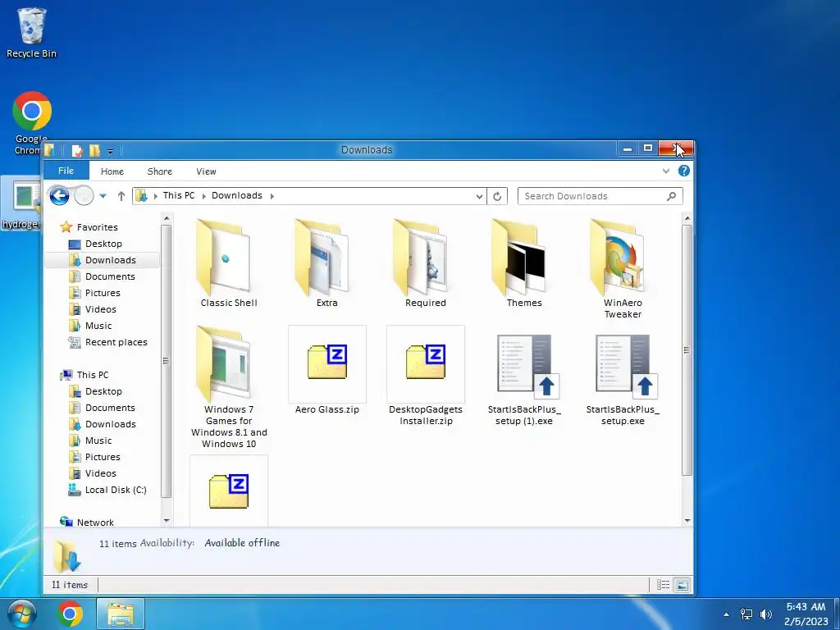This screenshot has height=630, width=840.
Task: Click New Folder icon in quick access toolbar
Action: pyautogui.click(x=95, y=151)
